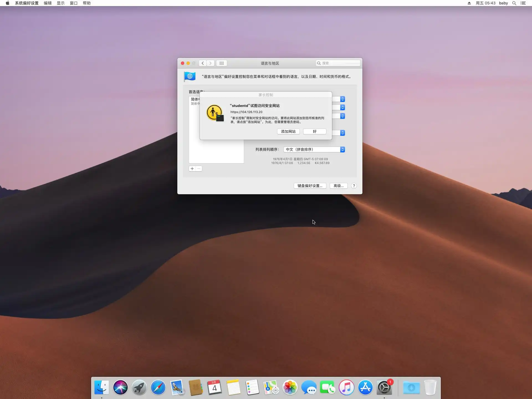The width and height of the screenshot is (532, 399).
Task: Click the help question mark button
Action: pos(354,186)
